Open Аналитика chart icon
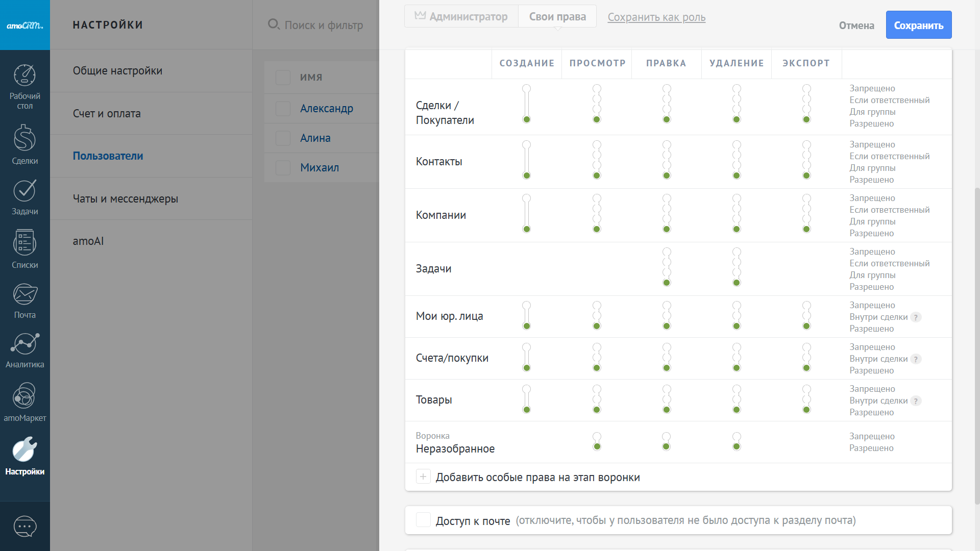 [24, 344]
